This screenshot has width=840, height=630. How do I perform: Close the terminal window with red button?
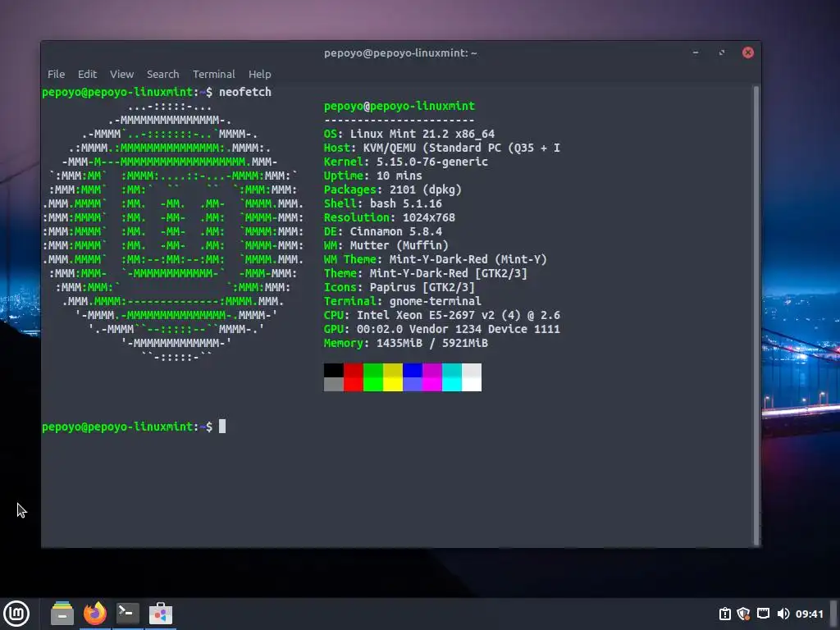tap(748, 52)
